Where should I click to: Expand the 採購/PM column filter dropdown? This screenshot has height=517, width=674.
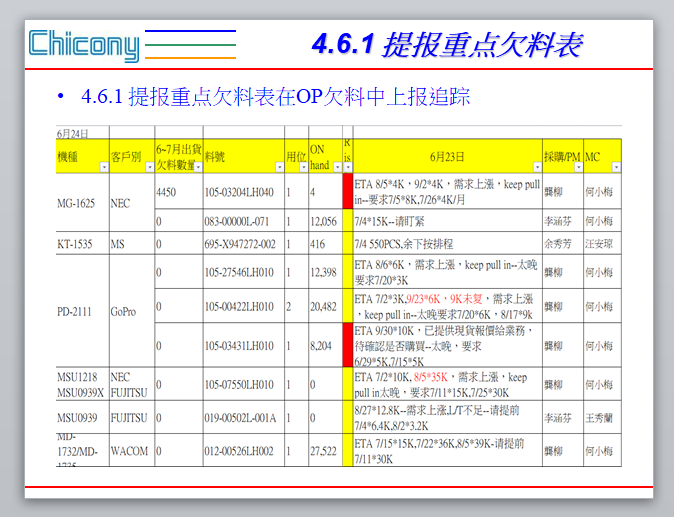(577, 165)
